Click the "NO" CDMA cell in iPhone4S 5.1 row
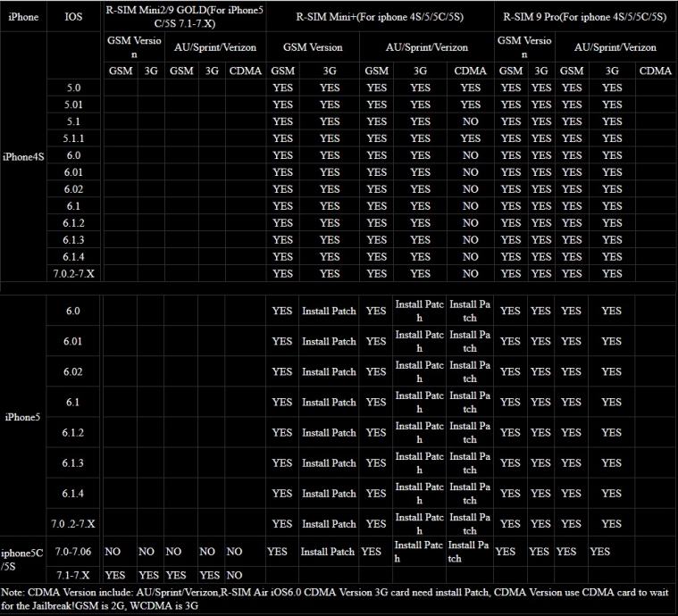Screen dimensions: 678x616 pyautogui.click(x=471, y=121)
